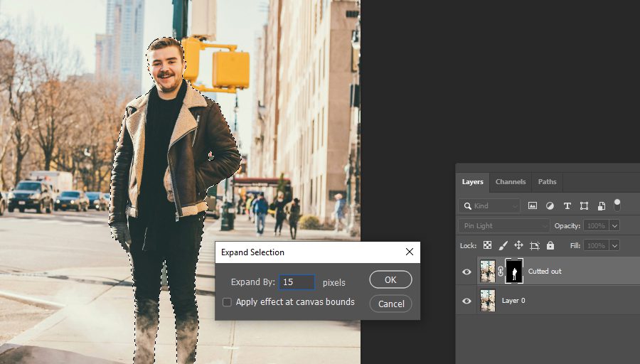Open the Fill slider arrow

pos(614,245)
